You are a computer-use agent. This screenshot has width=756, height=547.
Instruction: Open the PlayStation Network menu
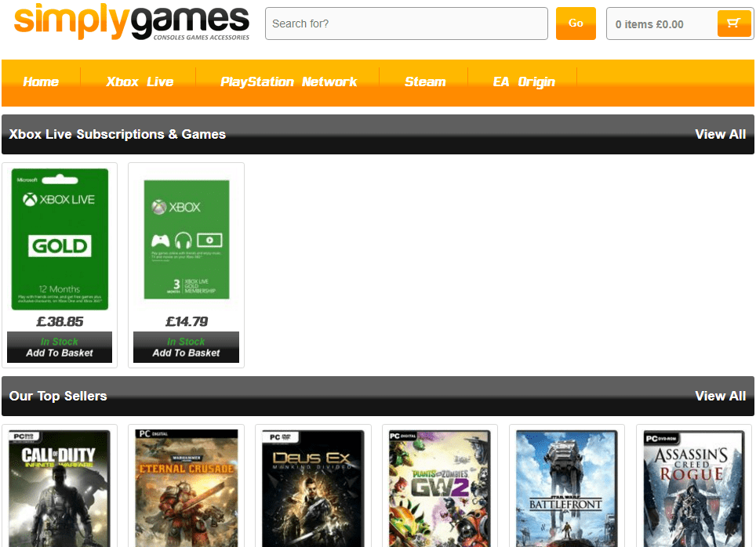pyautogui.click(x=289, y=82)
